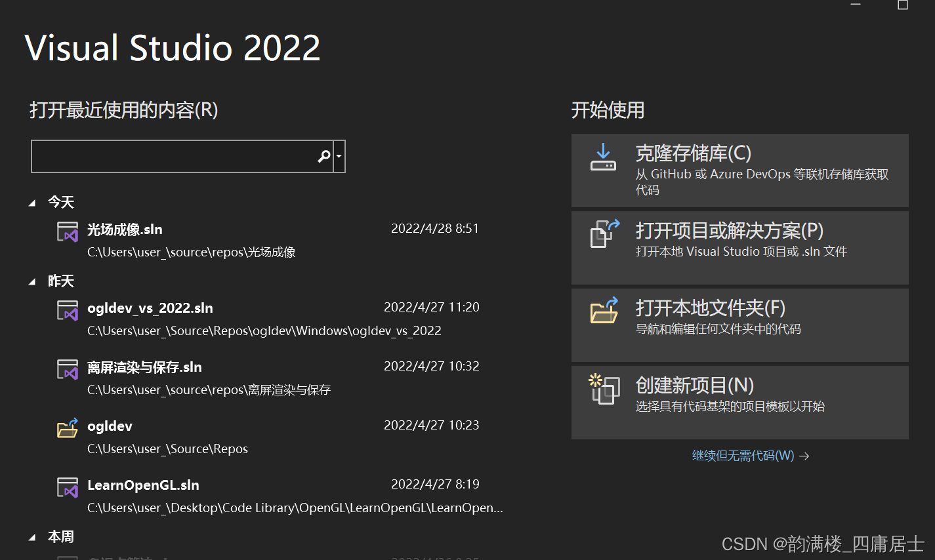Image resolution: width=935 pixels, height=560 pixels.
Task: Click timestamp 2022/4/27 11:20
Action: coord(432,307)
